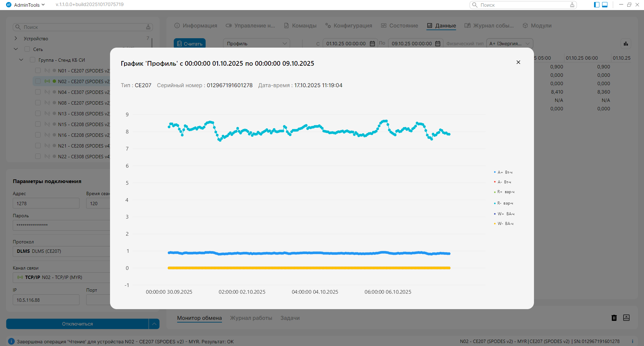Open the physical type A+ dropdown
This screenshot has height=346, width=644.
[x=509, y=44]
